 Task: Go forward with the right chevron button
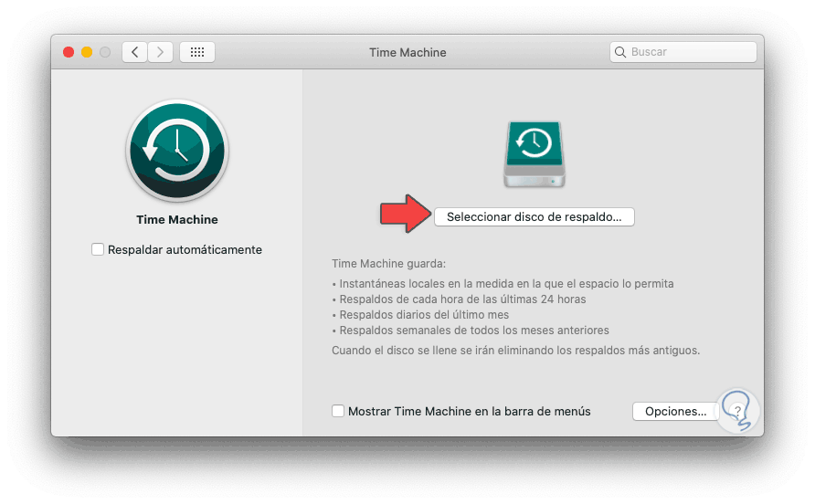point(160,52)
